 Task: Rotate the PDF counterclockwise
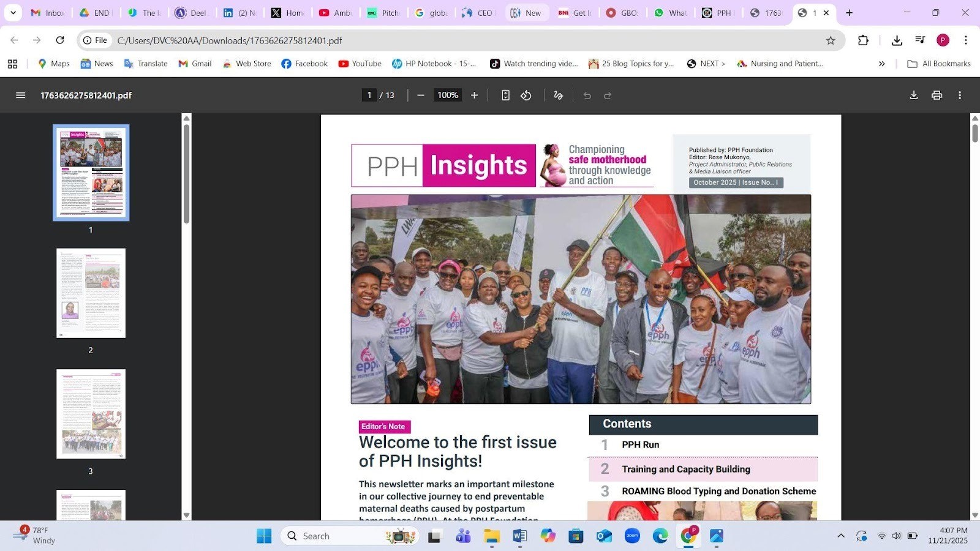526,96
